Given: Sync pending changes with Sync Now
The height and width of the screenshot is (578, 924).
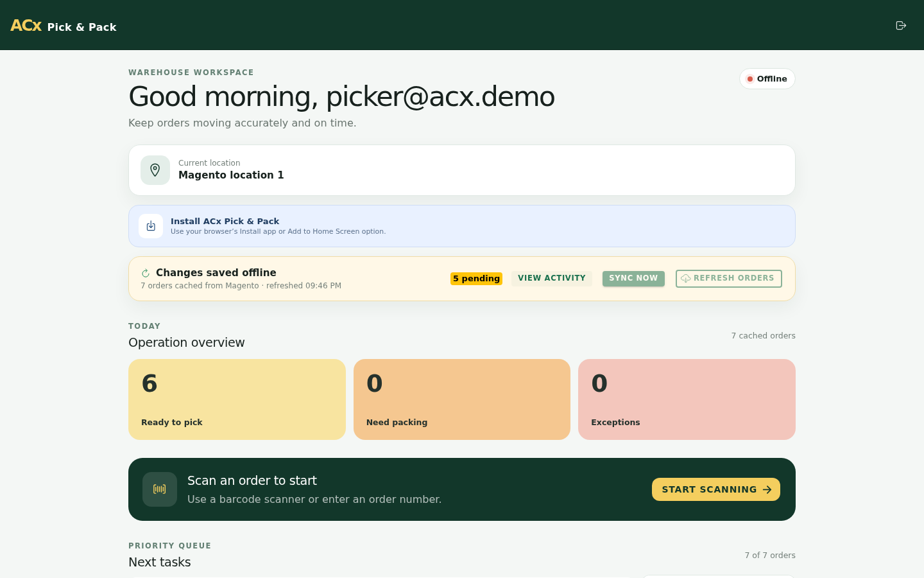Looking at the screenshot, I should (633, 279).
